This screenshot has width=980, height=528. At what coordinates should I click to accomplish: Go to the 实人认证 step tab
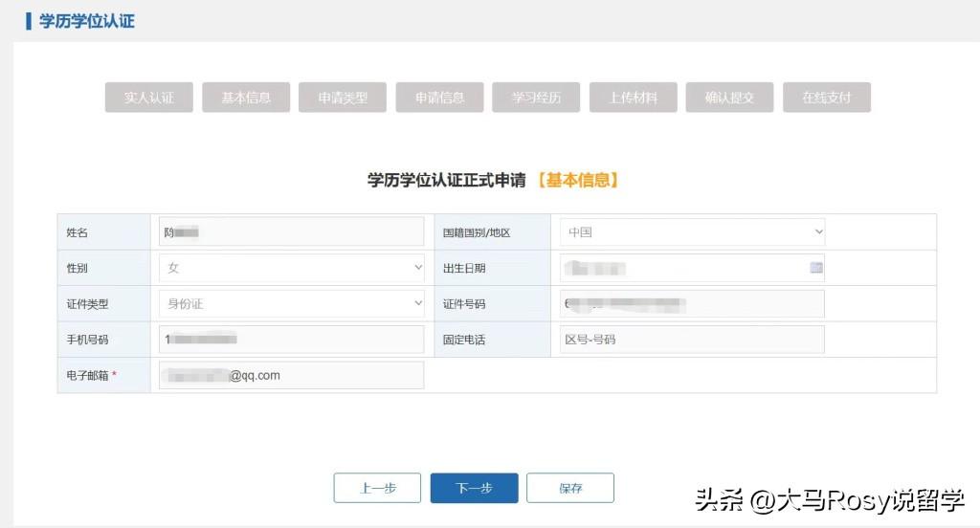149,98
